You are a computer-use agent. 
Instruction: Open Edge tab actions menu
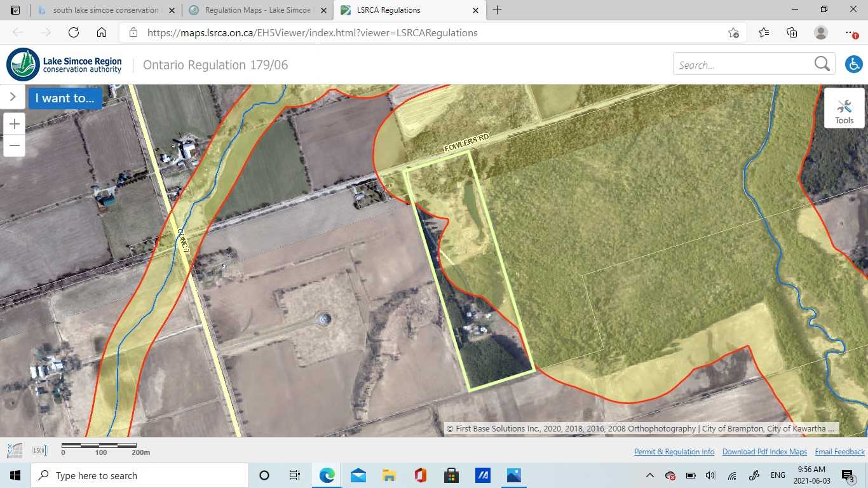[x=15, y=10]
